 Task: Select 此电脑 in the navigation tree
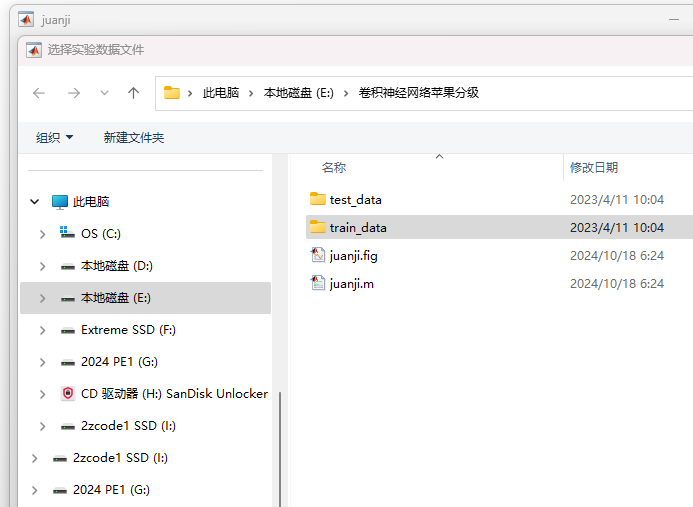tap(91, 202)
